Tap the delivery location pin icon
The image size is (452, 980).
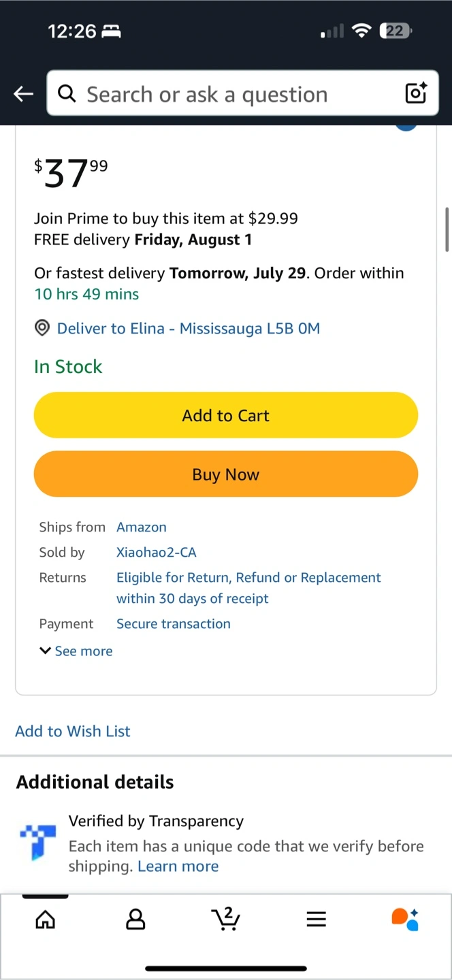42,329
